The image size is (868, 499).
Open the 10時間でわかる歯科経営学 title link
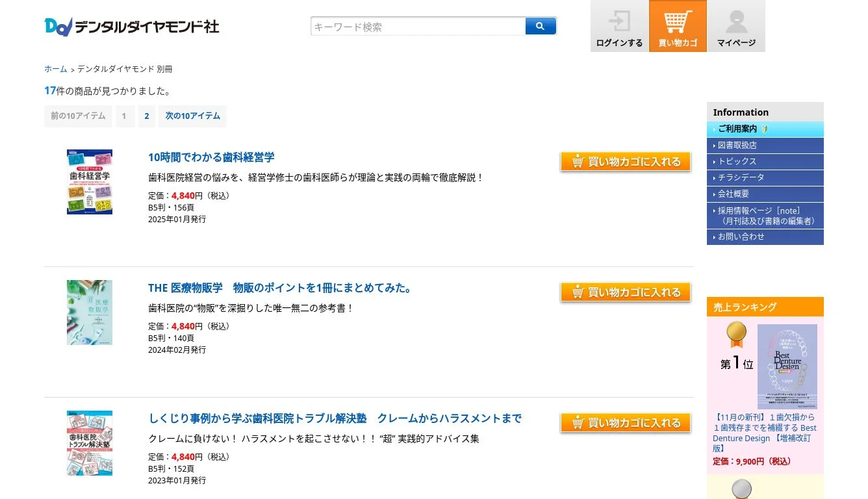211,157
